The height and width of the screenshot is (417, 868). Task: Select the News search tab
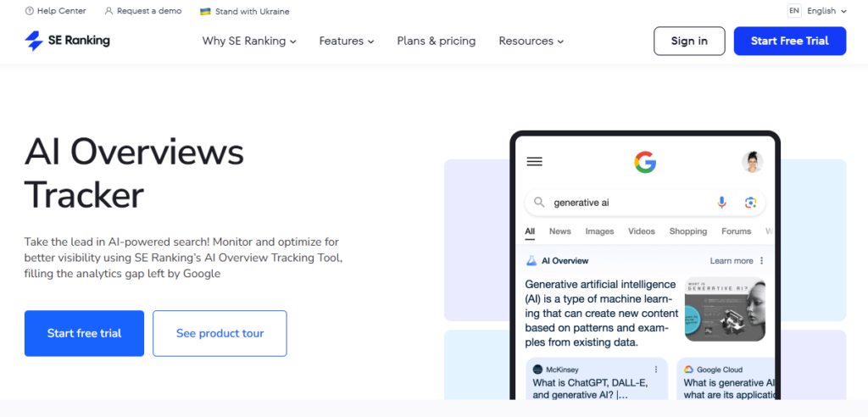559,231
